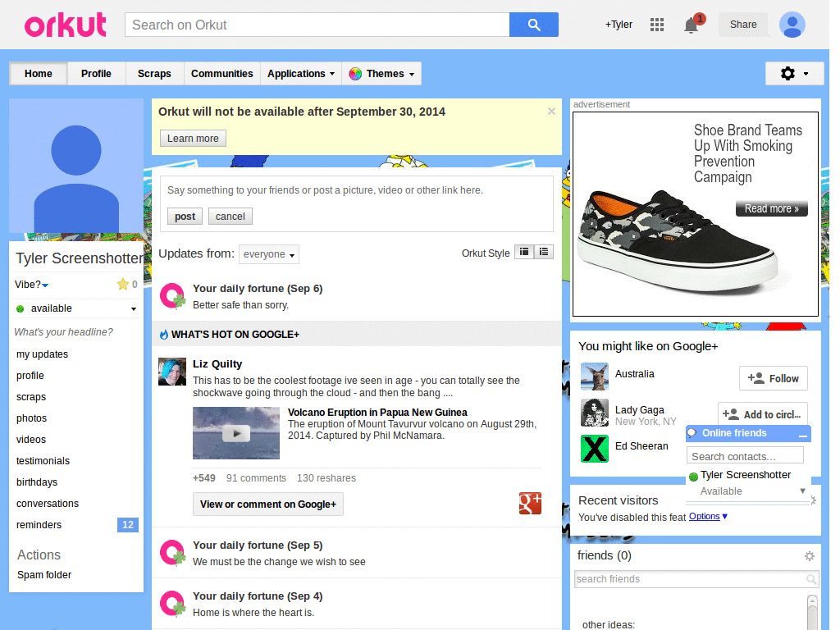
Task: Click the Vibe star icon
Action: click(123, 284)
